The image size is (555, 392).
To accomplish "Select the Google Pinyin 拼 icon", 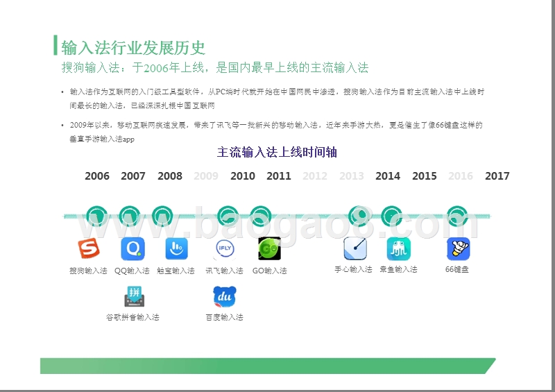I will pyautogui.click(x=134, y=296).
